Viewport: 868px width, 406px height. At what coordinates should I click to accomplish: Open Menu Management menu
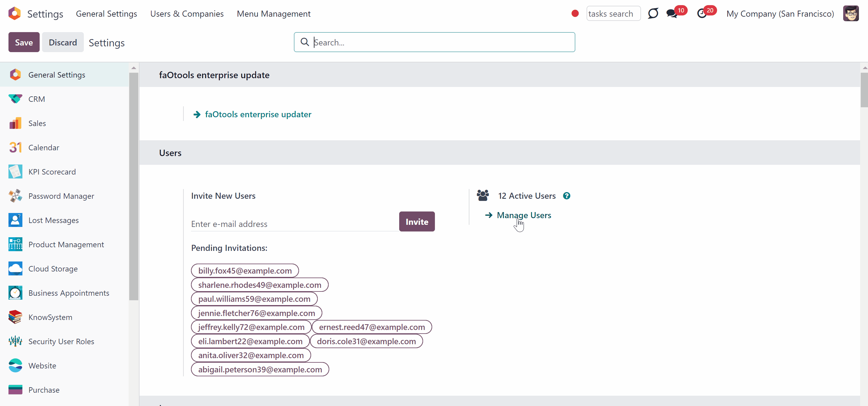pyautogui.click(x=274, y=14)
